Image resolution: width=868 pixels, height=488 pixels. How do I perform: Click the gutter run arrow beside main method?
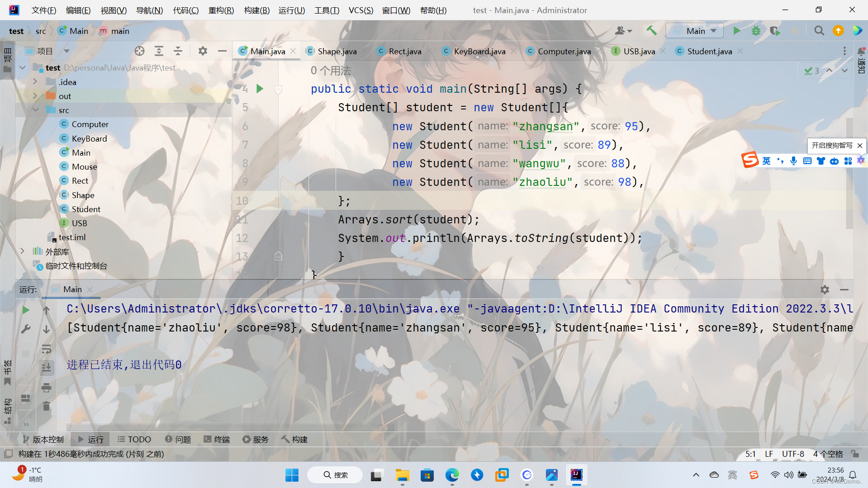[260, 89]
